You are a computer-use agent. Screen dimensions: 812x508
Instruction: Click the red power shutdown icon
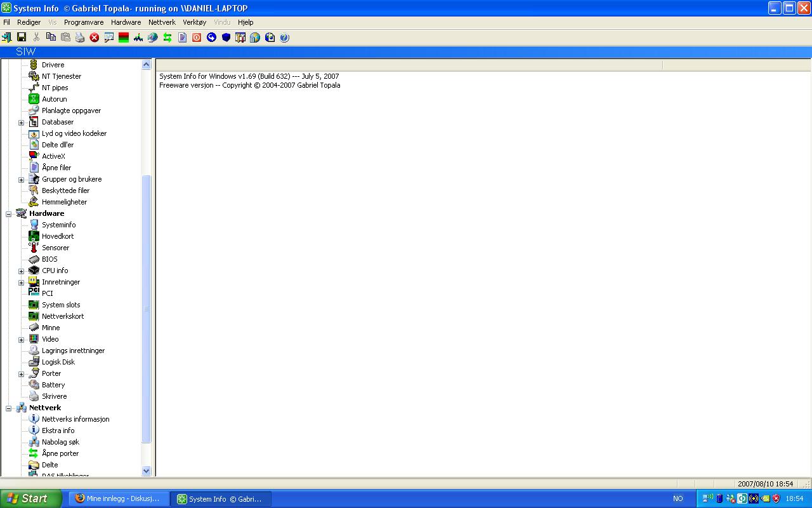pos(197,37)
